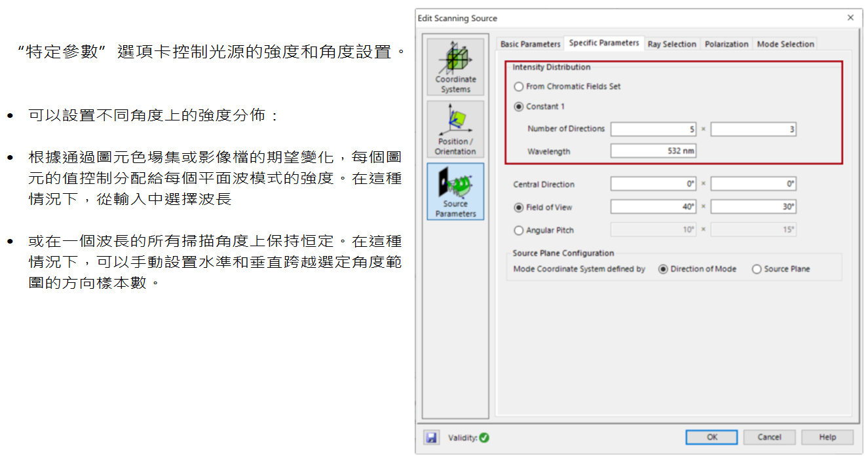Image resolution: width=868 pixels, height=461 pixels.
Task: Select From Chromatic Fields Set radio button
Action: [x=519, y=86]
